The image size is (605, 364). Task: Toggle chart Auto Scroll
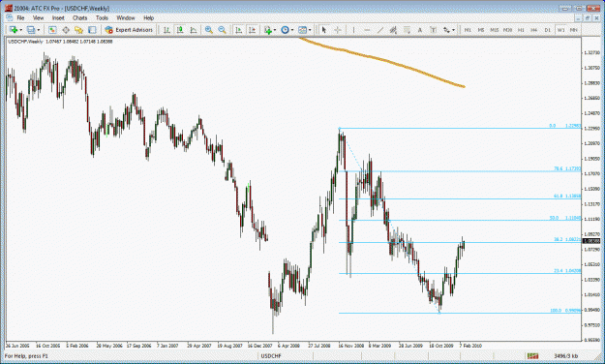(239, 30)
